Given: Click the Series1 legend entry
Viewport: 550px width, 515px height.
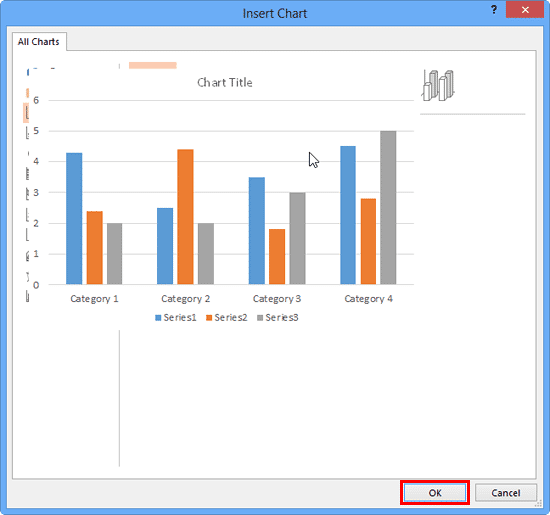Looking at the screenshot, I should (x=176, y=317).
